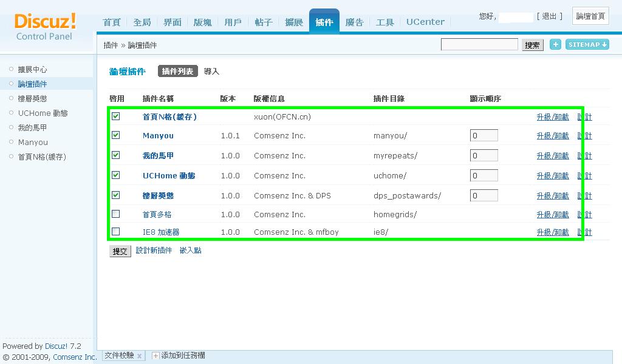Click the display order field for 我的馬甲
Viewport: 622px width, 364px height.
484,156
